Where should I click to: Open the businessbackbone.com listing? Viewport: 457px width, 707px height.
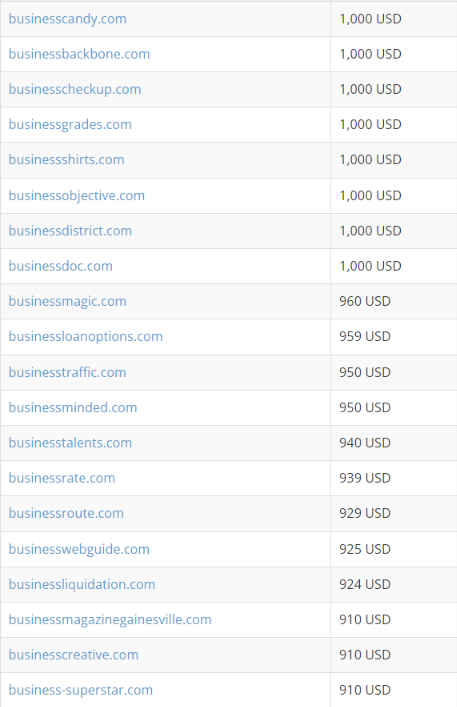[79, 54]
